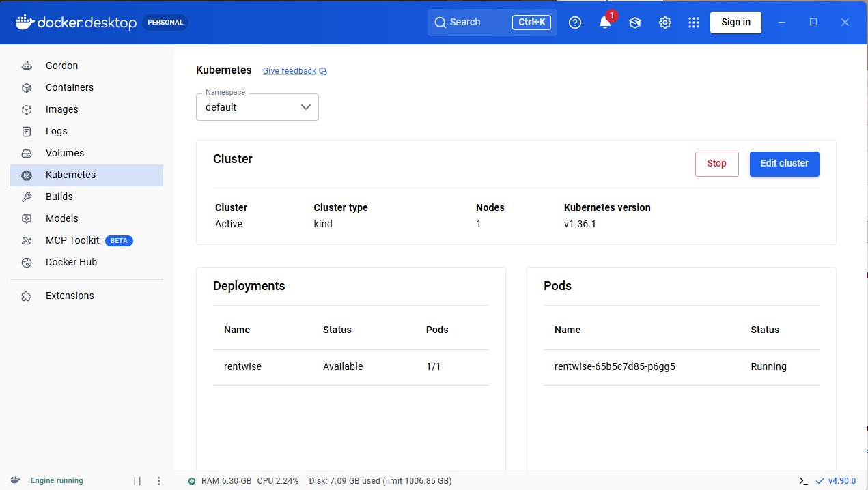Click the Deployments Name column header
The height and width of the screenshot is (490, 868).
(x=237, y=330)
